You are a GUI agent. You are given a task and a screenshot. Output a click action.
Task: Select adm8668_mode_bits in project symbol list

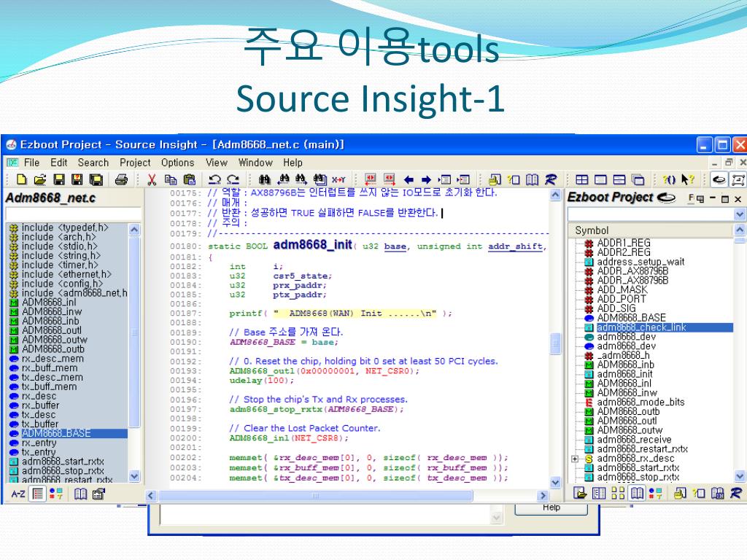(640, 402)
